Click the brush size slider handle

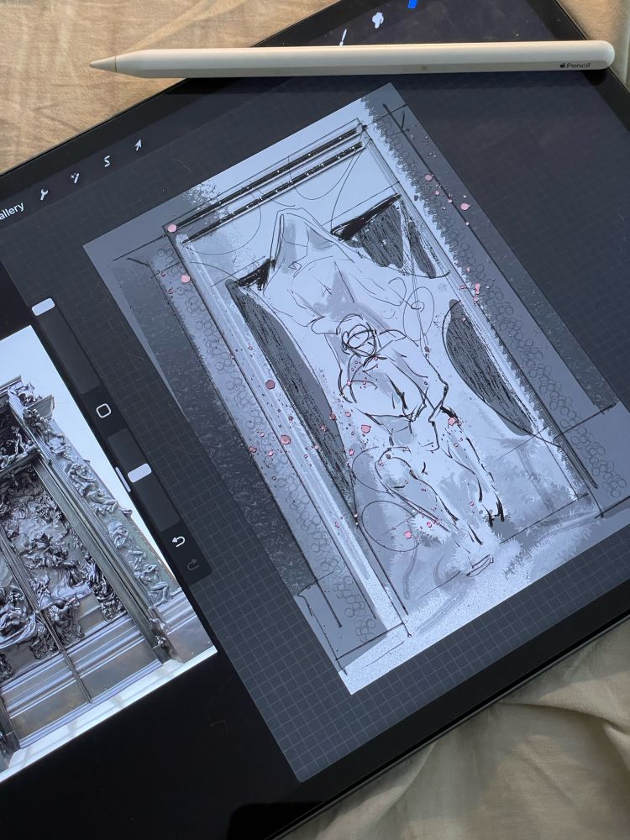tap(44, 307)
